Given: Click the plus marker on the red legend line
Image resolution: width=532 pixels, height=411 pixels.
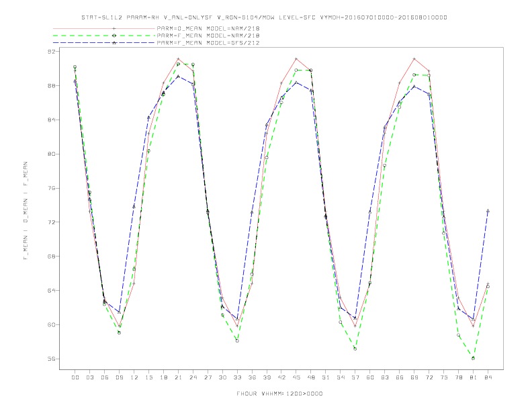Looking at the screenshot, I should (114, 28).
